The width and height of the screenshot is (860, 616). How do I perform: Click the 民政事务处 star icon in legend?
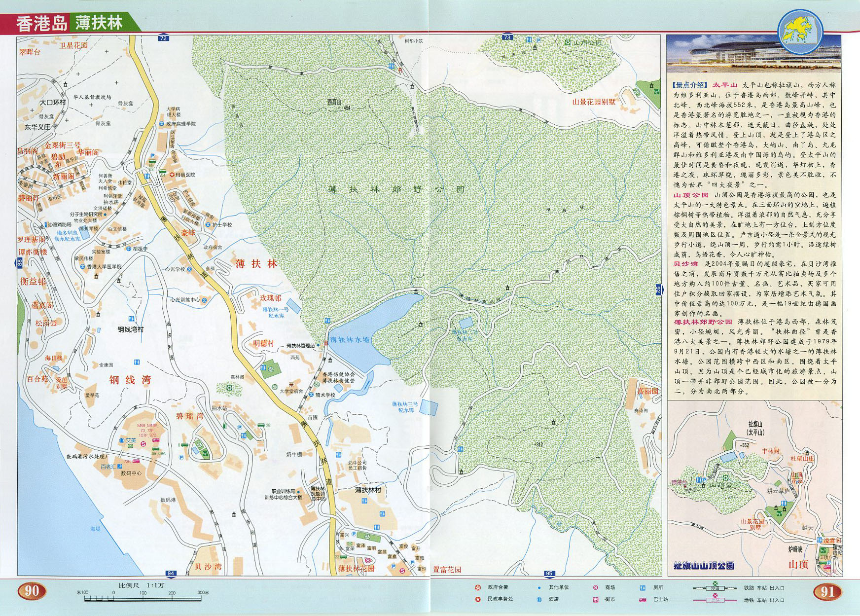point(477,599)
